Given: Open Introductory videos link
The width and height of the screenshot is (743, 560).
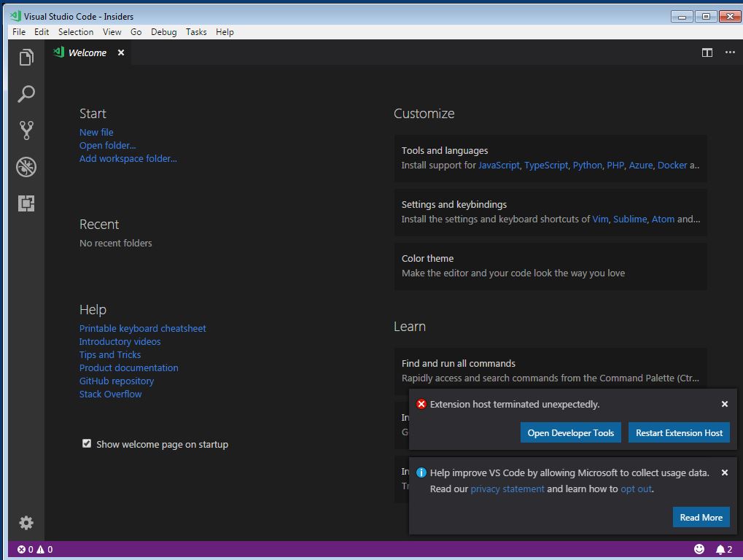Looking at the screenshot, I should pyautogui.click(x=120, y=341).
